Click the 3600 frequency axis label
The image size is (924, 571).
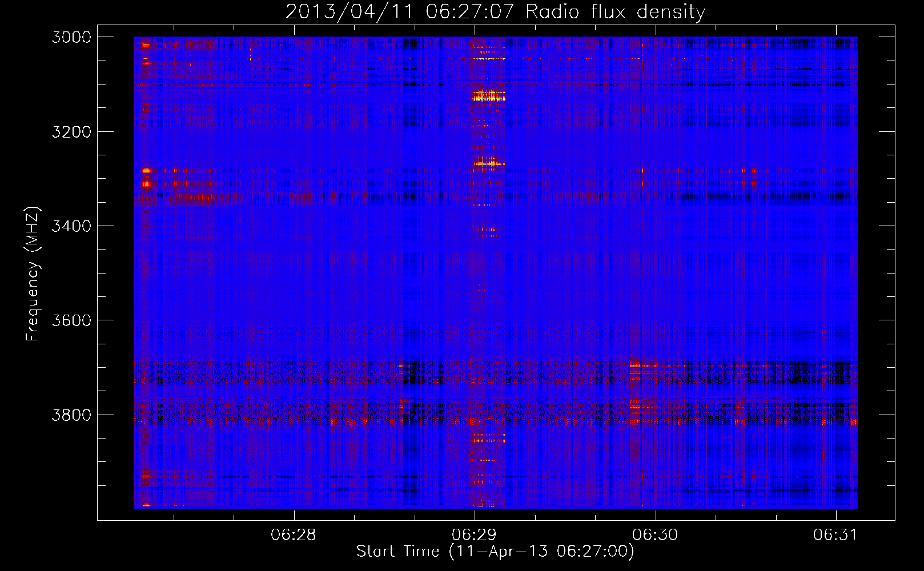click(x=71, y=320)
